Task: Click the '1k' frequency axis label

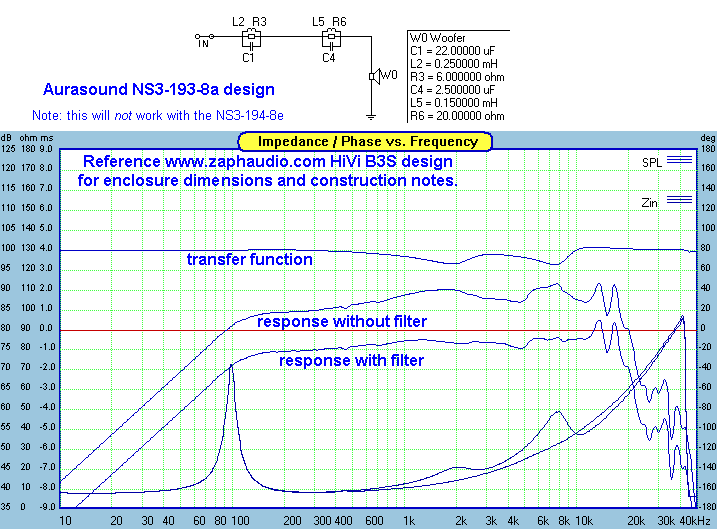Action: 409,521
